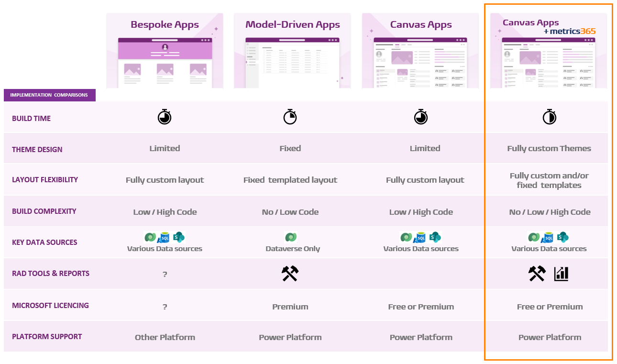Image resolution: width=617 pixels, height=364 pixels.
Task: Click 'Fixed templated layout' cell
Action: coord(290,180)
